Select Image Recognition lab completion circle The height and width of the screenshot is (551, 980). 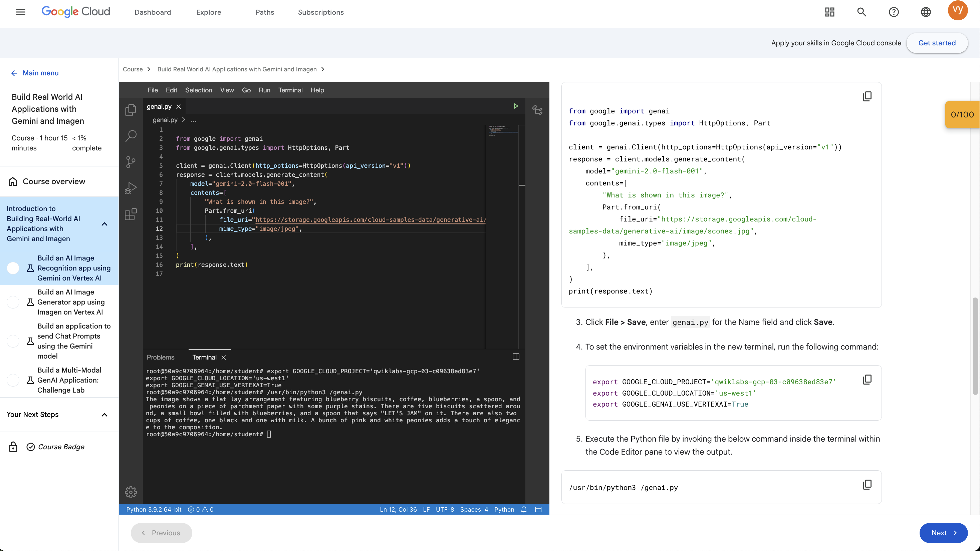pos(13,268)
